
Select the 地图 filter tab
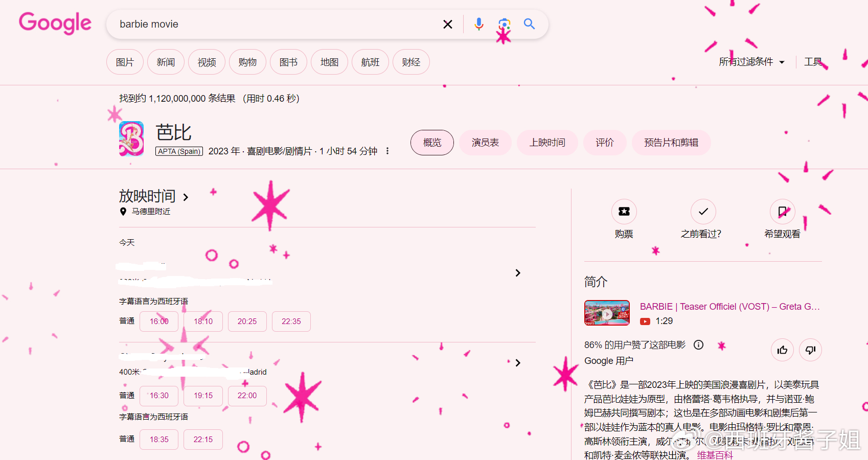point(329,62)
